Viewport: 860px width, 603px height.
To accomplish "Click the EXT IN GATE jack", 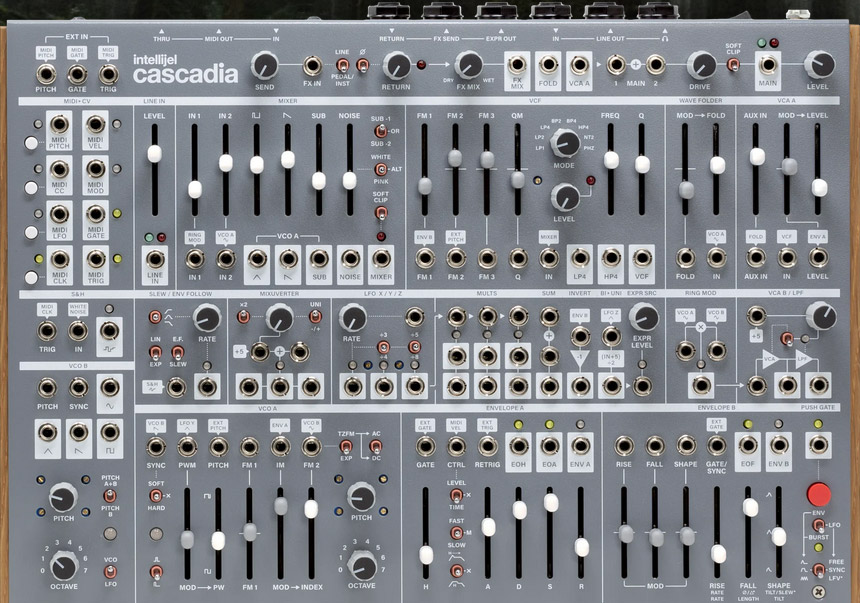I will click(x=77, y=74).
